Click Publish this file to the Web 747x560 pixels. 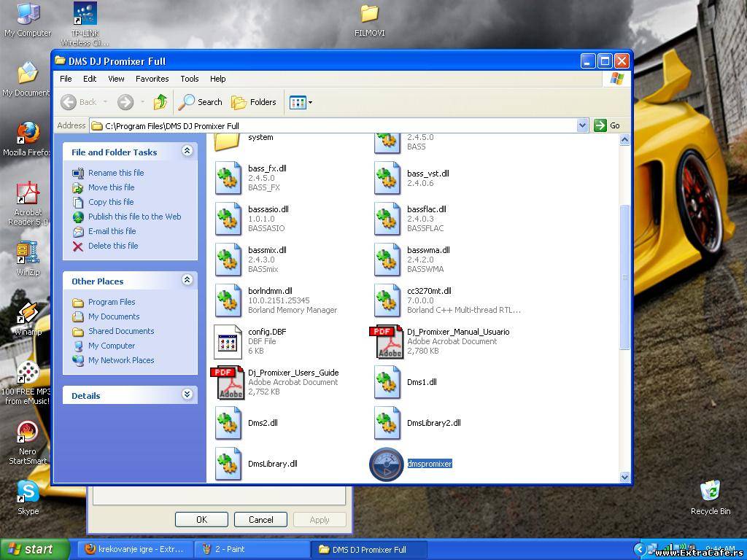(x=134, y=217)
